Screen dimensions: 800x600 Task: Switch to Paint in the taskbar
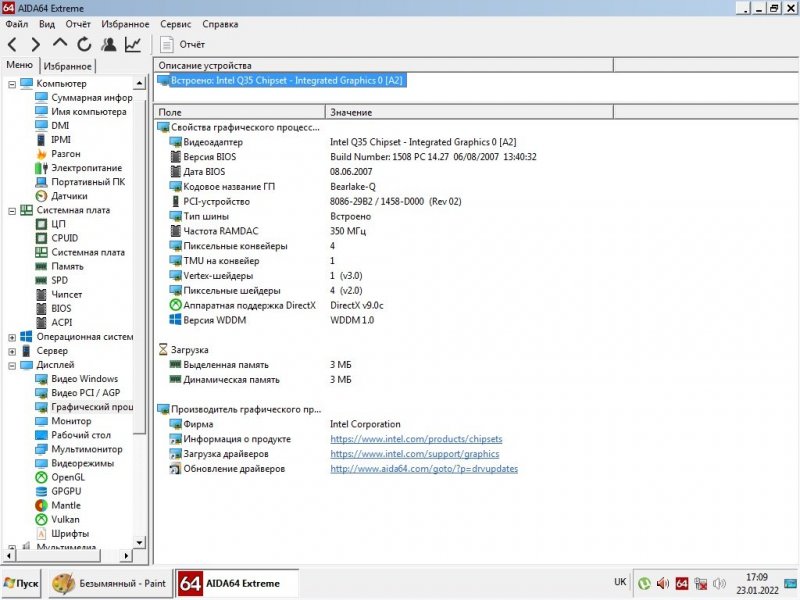pos(108,582)
